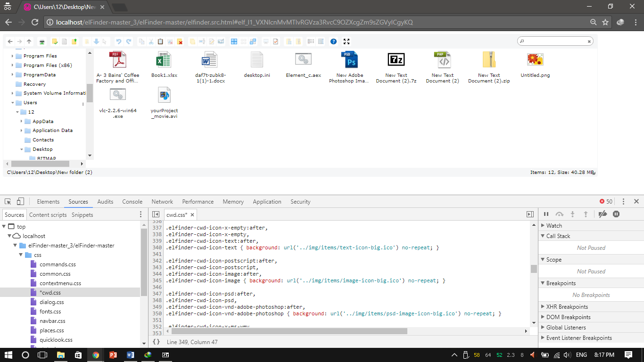Image resolution: width=644 pixels, height=362 pixels.
Task: Click the cut files scissors icon
Action: point(151,41)
